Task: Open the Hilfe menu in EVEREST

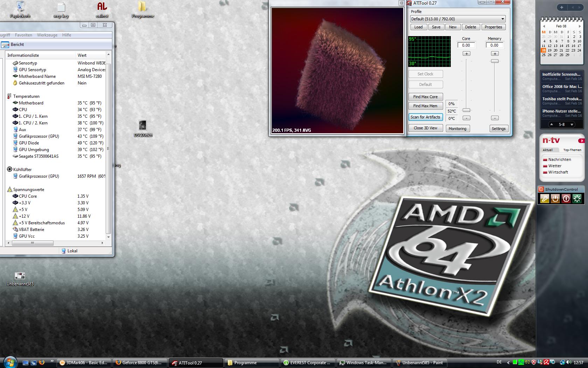Action: 66,35
